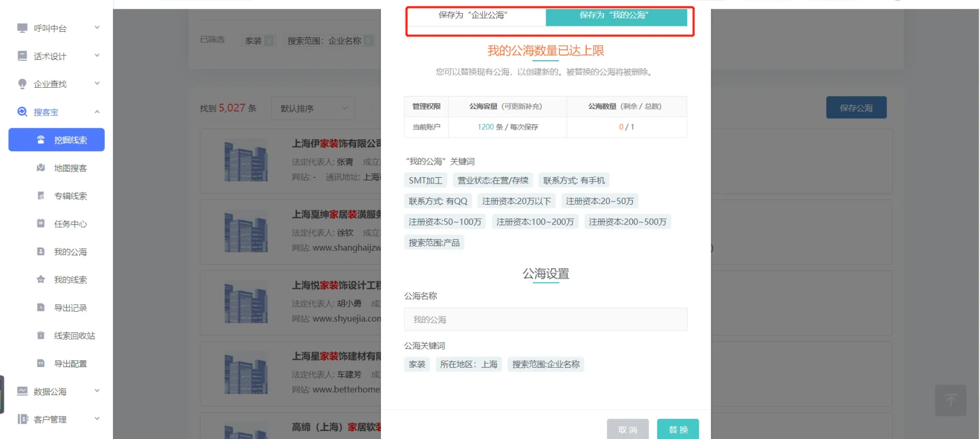The height and width of the screenshot is (439, 980).
Task: Open 挖掘线索 in the sidebar
Action: (57, 140)
